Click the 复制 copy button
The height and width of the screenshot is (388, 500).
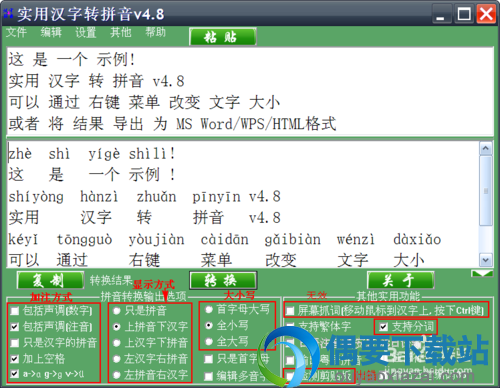click(50, 280)
